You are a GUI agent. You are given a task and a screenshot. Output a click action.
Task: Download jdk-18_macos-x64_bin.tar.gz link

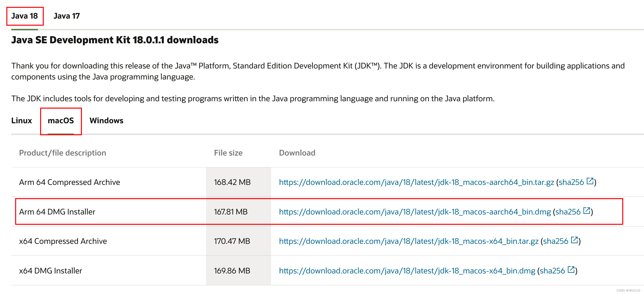point(409,241)
